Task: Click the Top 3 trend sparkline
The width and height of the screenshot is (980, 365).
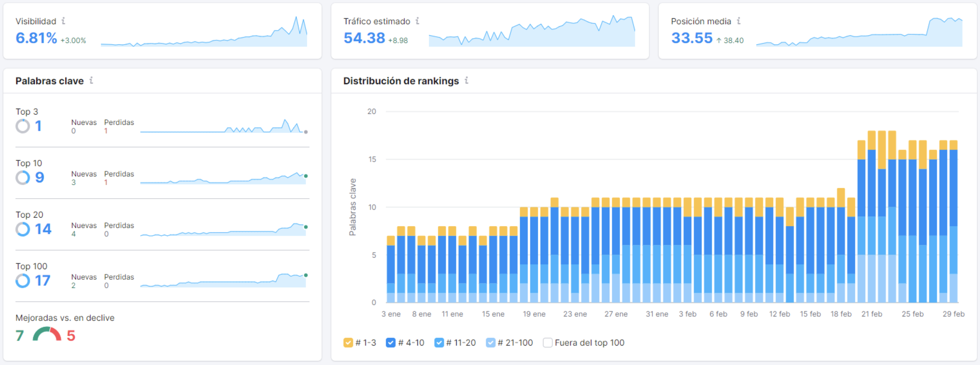Action: (x=224, y=126)
